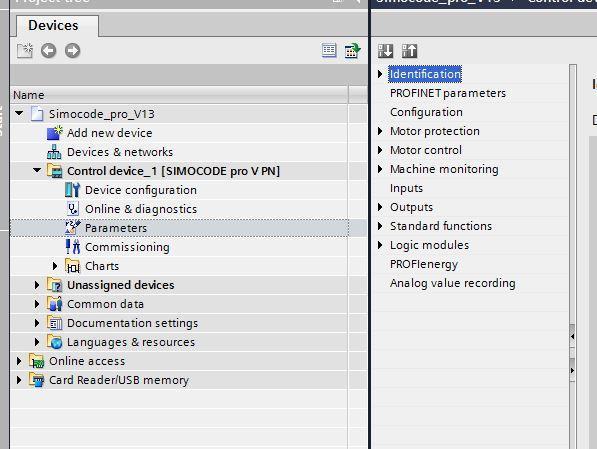Click the Devices & networks icon
This screenshot has width=597, height=449.
[x=54, y=152]
